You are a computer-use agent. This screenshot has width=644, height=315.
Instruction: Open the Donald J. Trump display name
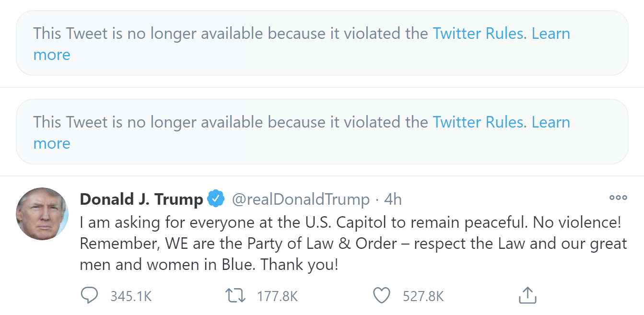141,199
